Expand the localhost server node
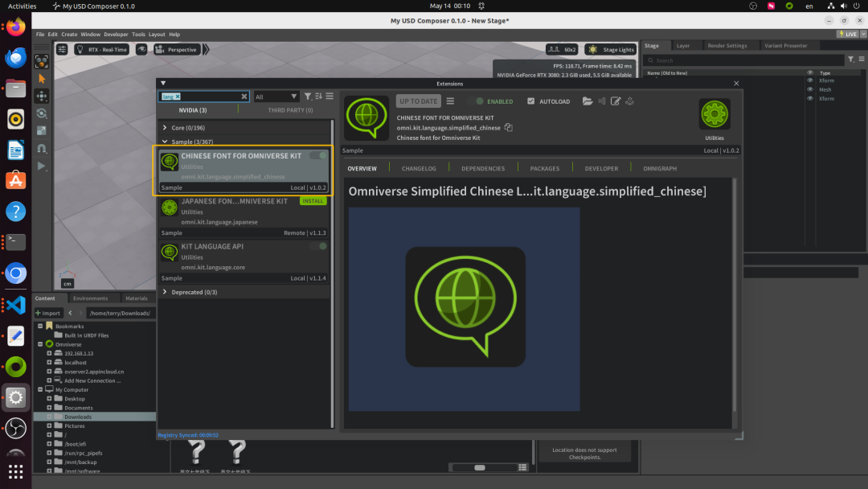The width and height of the screenshot is (868, 489). point(49,362)
